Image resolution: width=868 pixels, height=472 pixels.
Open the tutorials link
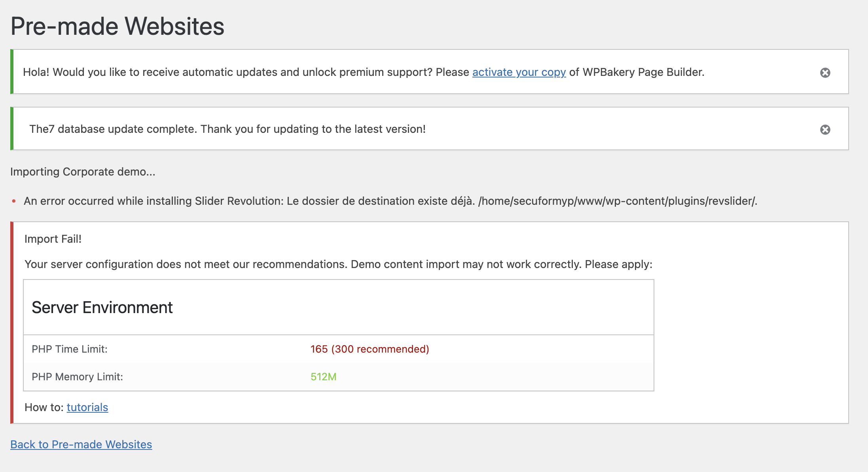pos(87,407)
